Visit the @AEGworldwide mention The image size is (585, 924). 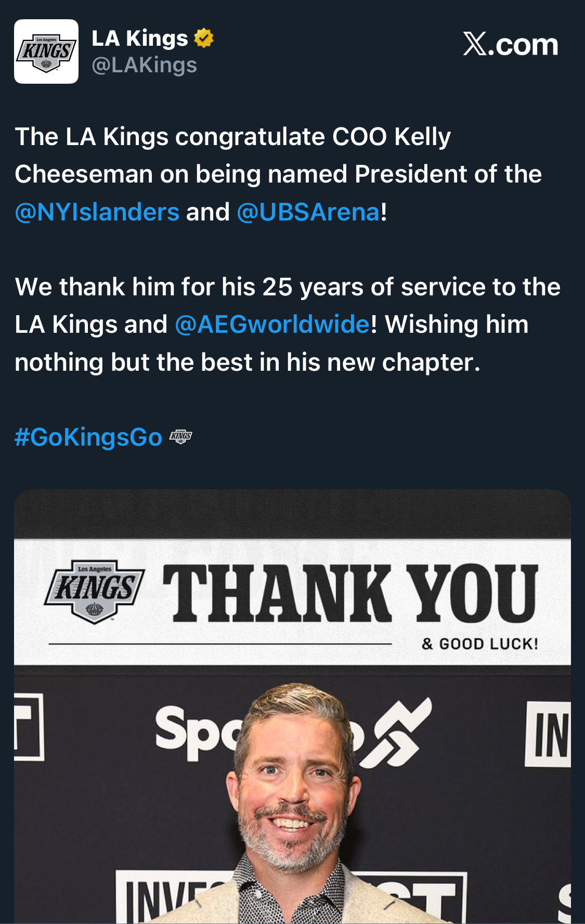point(272,324)
